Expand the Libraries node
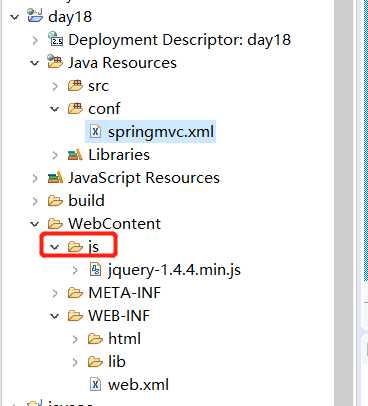The image size is (368, 406). (55, 155)
